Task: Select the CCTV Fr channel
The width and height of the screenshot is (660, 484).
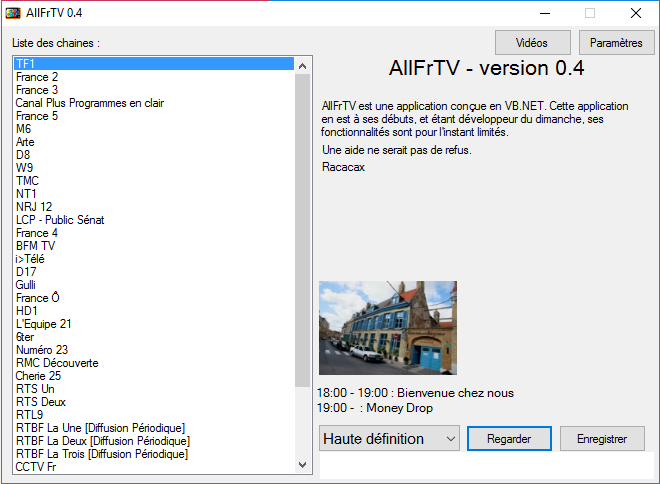Action: point(154,467)
